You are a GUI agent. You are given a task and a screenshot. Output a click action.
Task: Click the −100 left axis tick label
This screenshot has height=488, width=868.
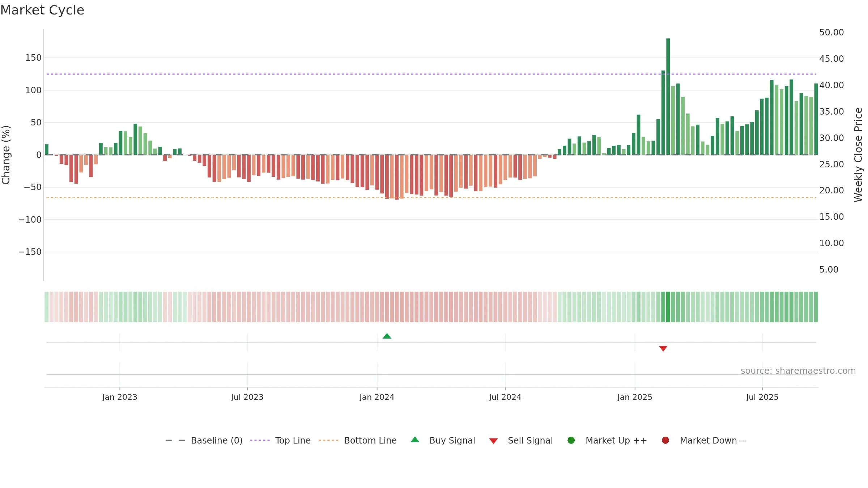[x=30, y=219]
